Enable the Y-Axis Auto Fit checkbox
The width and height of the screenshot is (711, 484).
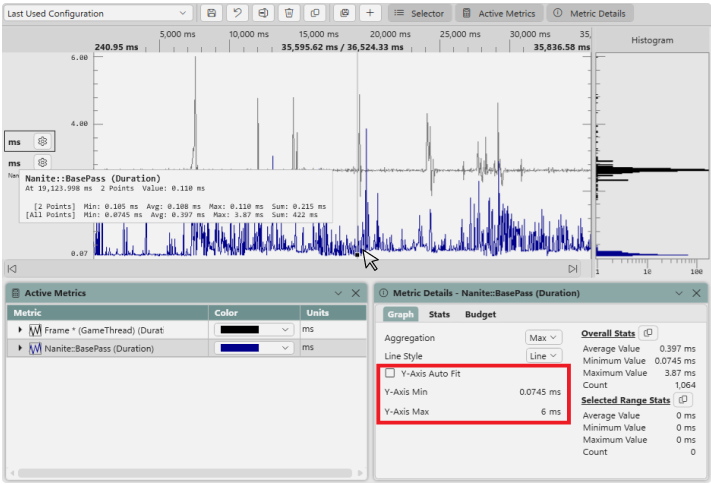tap(390, 373)
